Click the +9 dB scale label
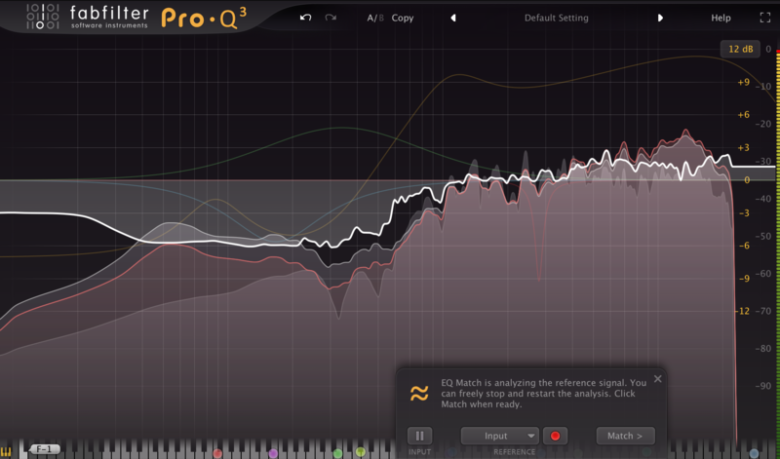 tap(743, 82)
